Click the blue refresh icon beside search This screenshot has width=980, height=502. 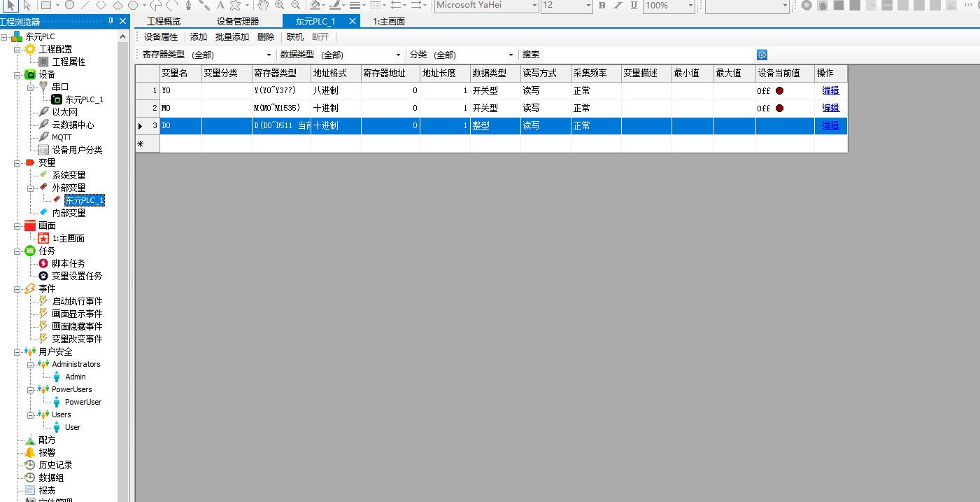pos(762,55)
